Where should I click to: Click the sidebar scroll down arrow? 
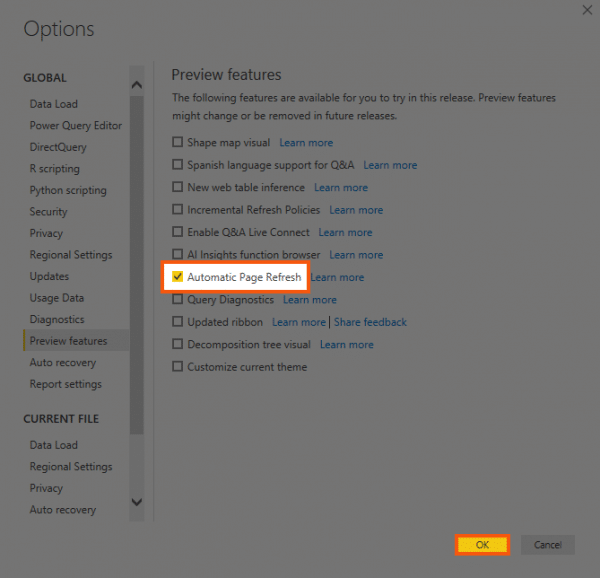click(x=137, y=501)
